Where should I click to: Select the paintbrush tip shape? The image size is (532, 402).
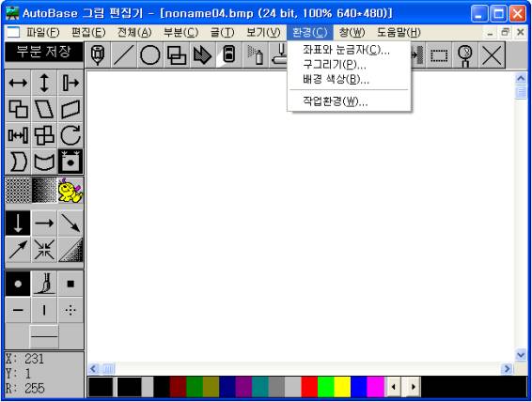(44, 284)
